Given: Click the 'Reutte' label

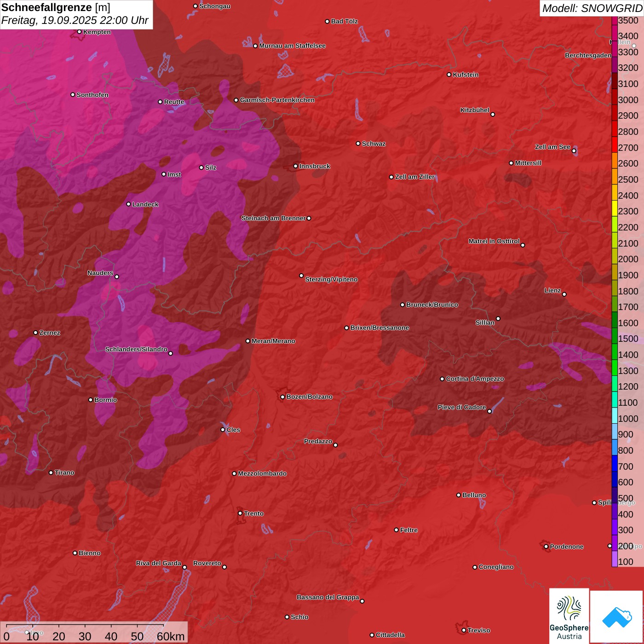Looking at the screenshot, I should (x=174, y=102).
